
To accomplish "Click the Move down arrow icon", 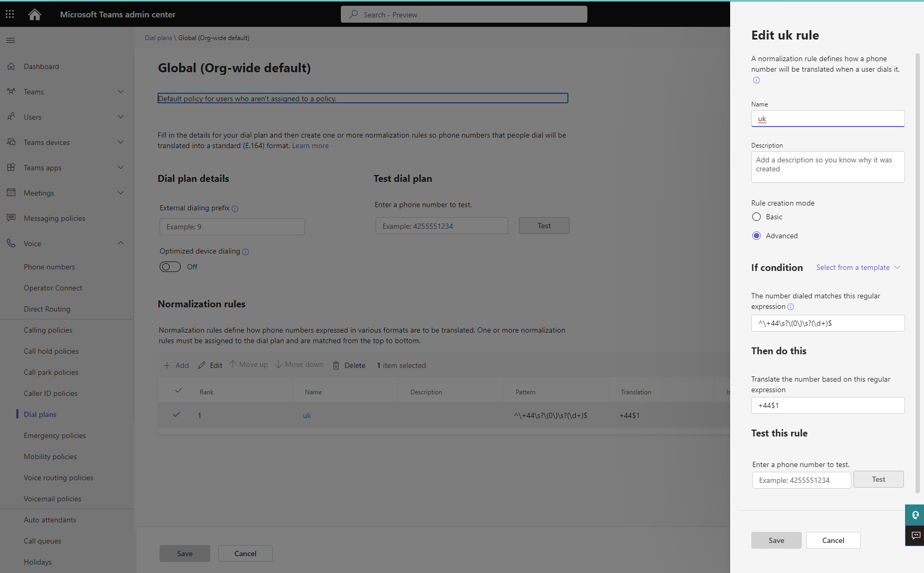I will coord(279,365).
